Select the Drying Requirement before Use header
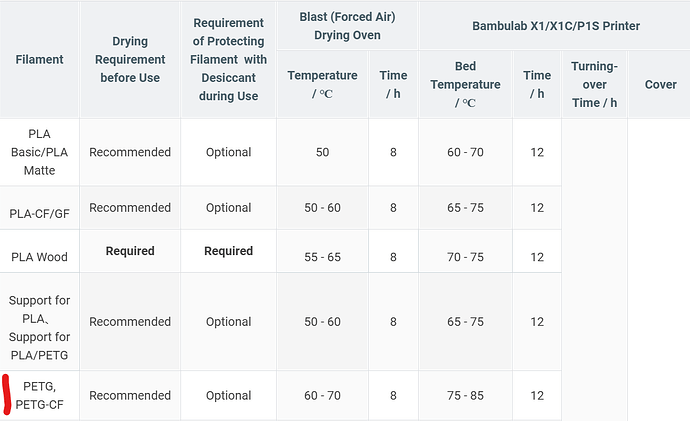 point(130,59)
